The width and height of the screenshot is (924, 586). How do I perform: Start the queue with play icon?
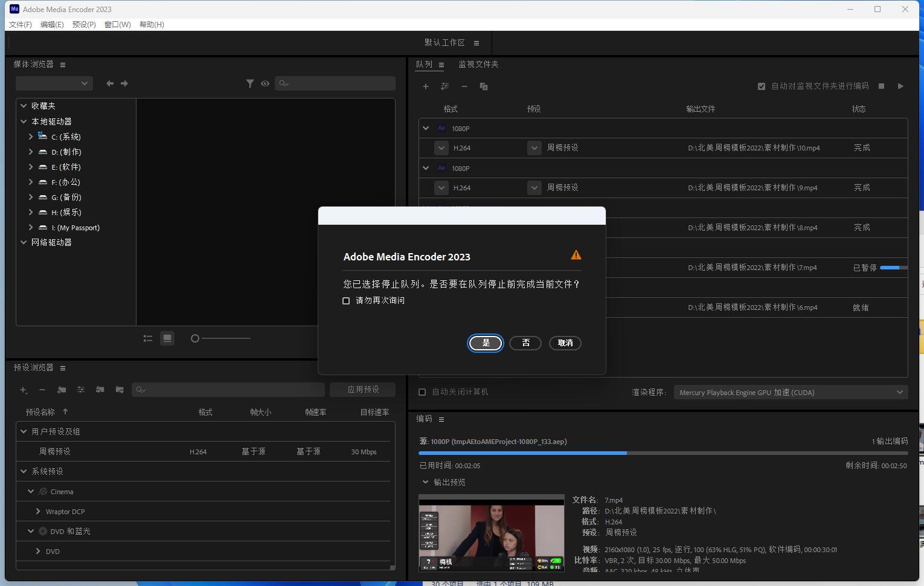click(x=900, y=86)
